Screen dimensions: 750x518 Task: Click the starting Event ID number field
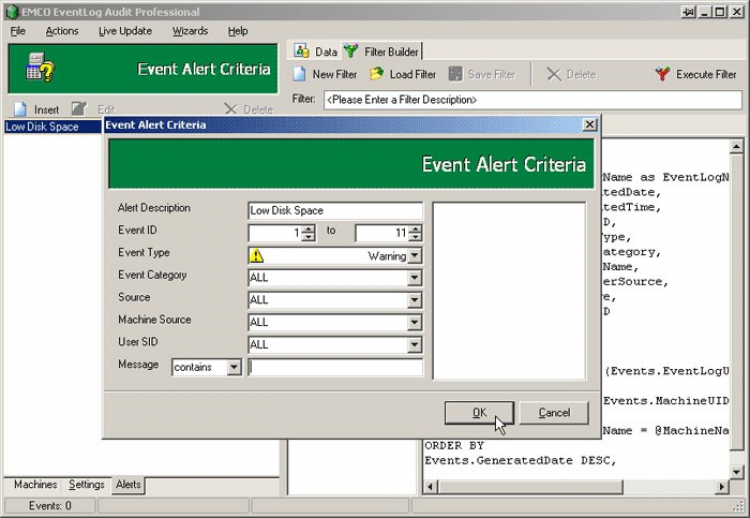pos(276,233)
